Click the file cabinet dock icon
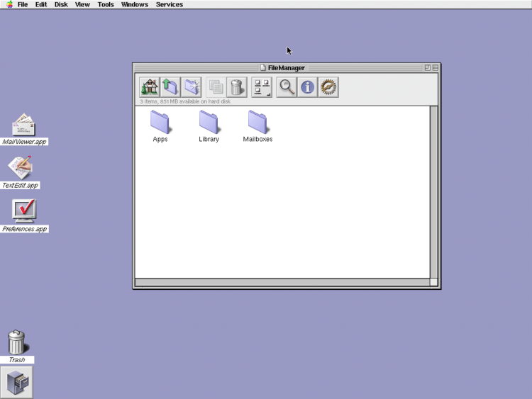 coord(16,382)
